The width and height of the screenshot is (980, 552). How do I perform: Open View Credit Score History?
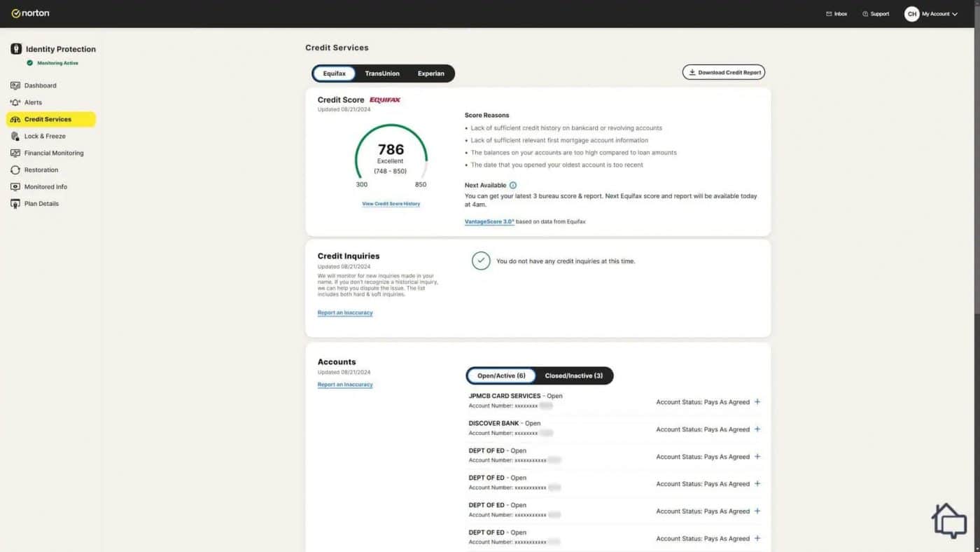coord(391,204)
